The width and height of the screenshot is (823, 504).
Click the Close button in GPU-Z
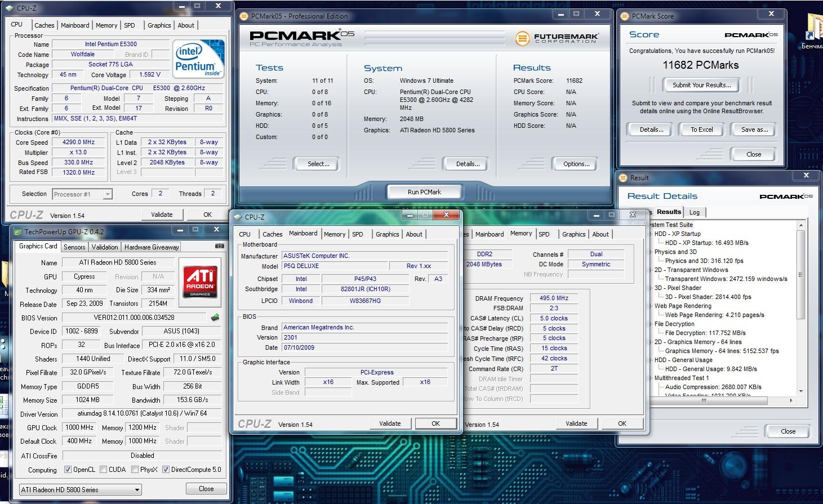[x=206, y=489]
